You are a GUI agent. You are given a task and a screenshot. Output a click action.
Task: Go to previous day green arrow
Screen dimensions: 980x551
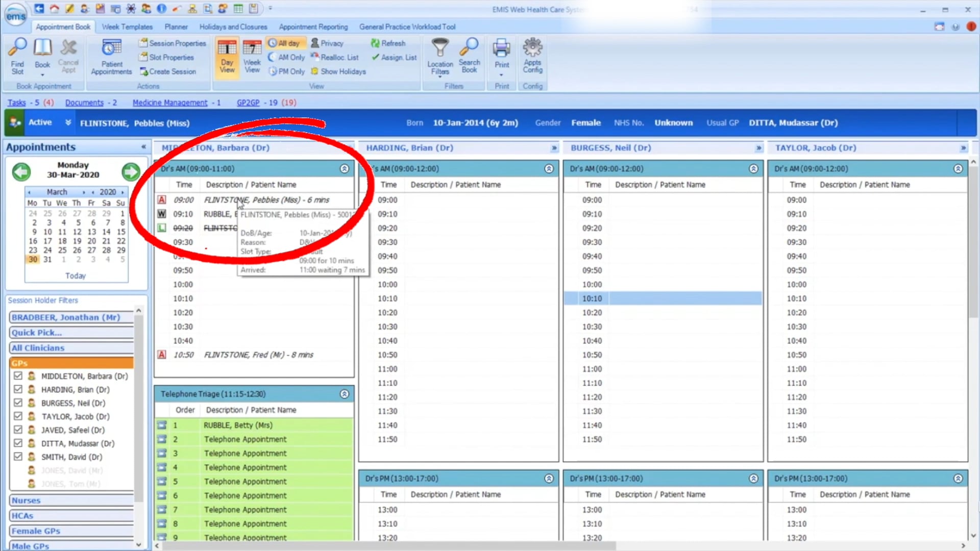(21, 171)
